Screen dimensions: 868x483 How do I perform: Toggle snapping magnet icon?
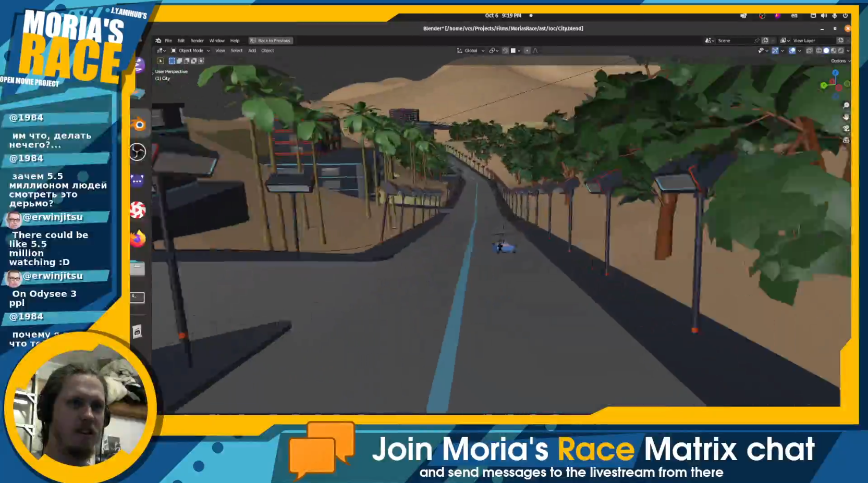click(x=505, y=51)
